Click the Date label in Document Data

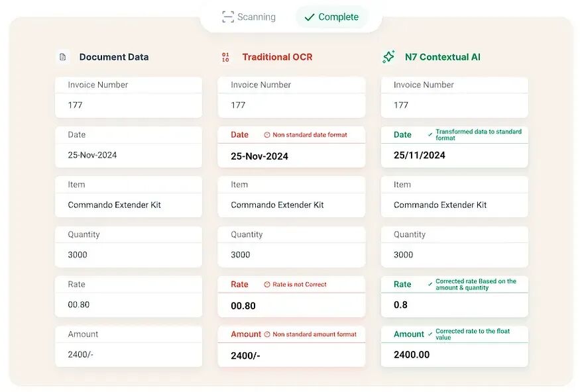coord(77,135)
